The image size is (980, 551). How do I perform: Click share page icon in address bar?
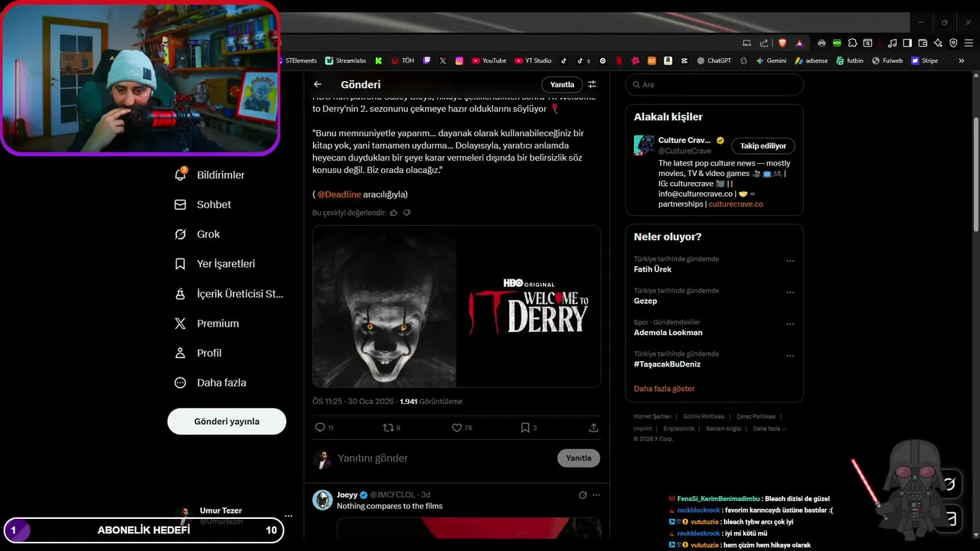[763, 43]
